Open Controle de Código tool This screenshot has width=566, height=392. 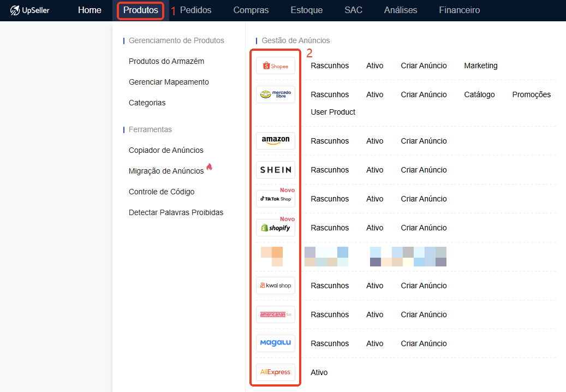(x=162, y=192)
